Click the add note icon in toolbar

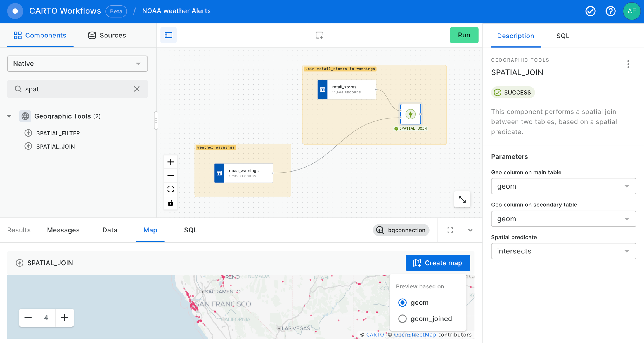[319, 35]
